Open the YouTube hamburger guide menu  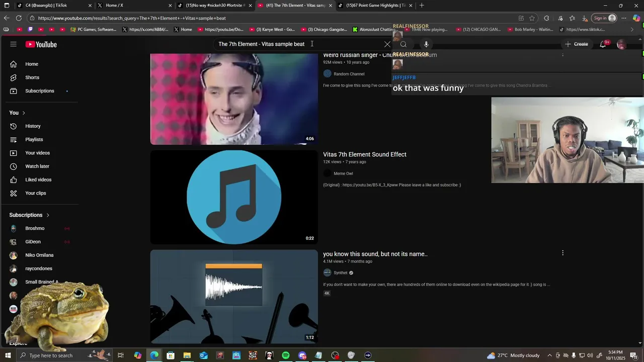click(14, 44)
